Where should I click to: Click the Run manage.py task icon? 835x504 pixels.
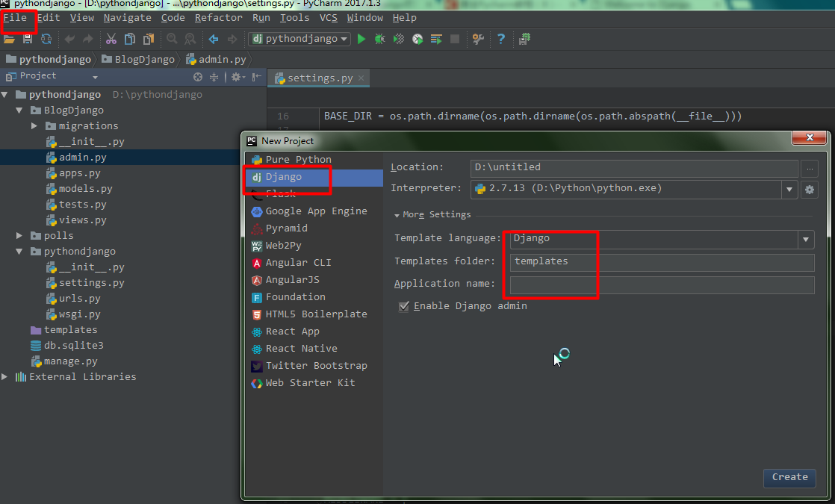tap(436, 39)
